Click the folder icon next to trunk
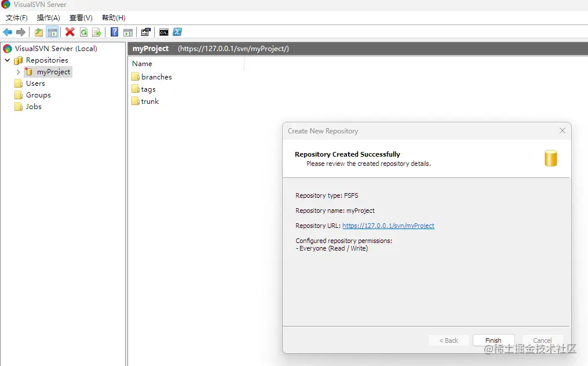The width and height of the screenshot is (588, 366). [136, 101]
